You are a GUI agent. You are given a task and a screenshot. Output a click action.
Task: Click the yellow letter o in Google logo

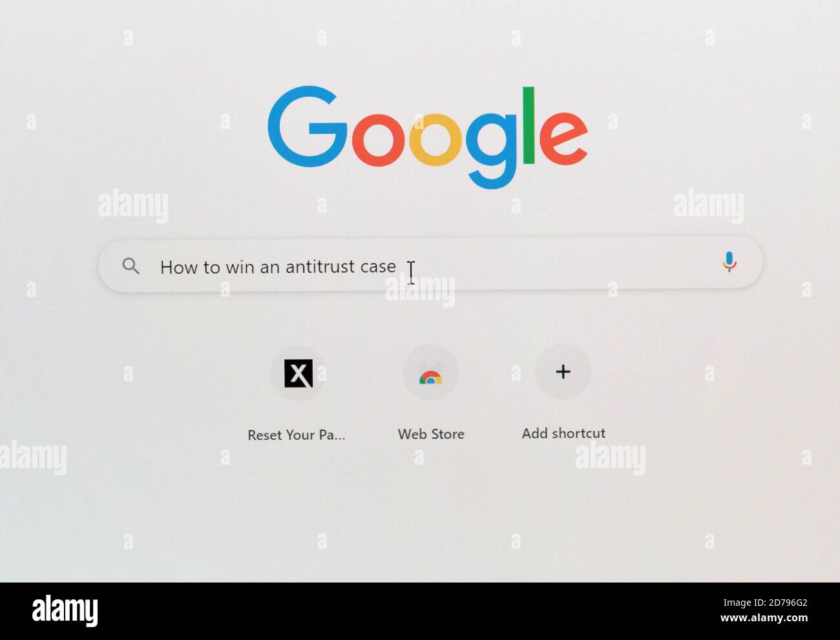tap(436, 139)
